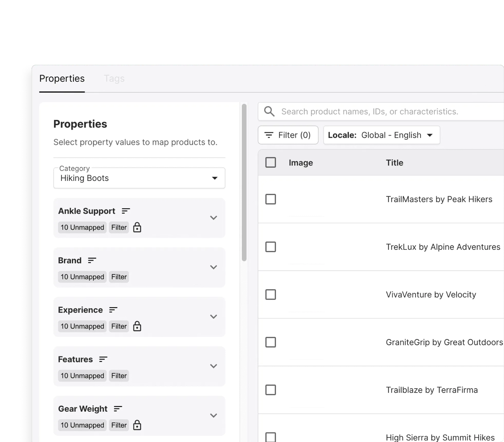
Task: Select the TrailMasters by Peak Hikers checkbox
Action: tap(271, 199)
